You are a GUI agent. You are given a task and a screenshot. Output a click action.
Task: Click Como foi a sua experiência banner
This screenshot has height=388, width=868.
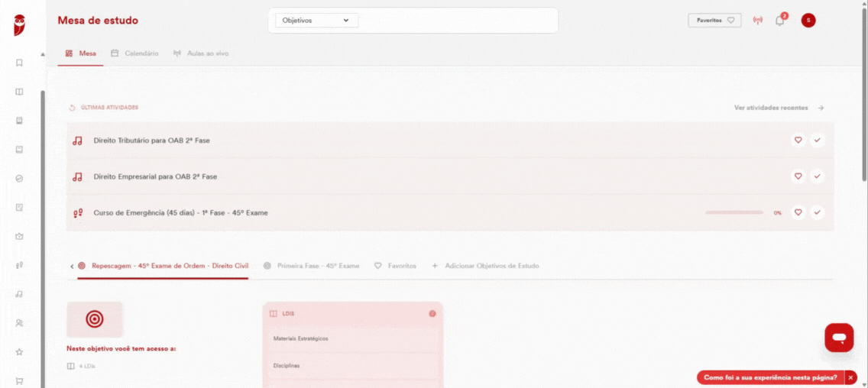[x=770, y=377]
